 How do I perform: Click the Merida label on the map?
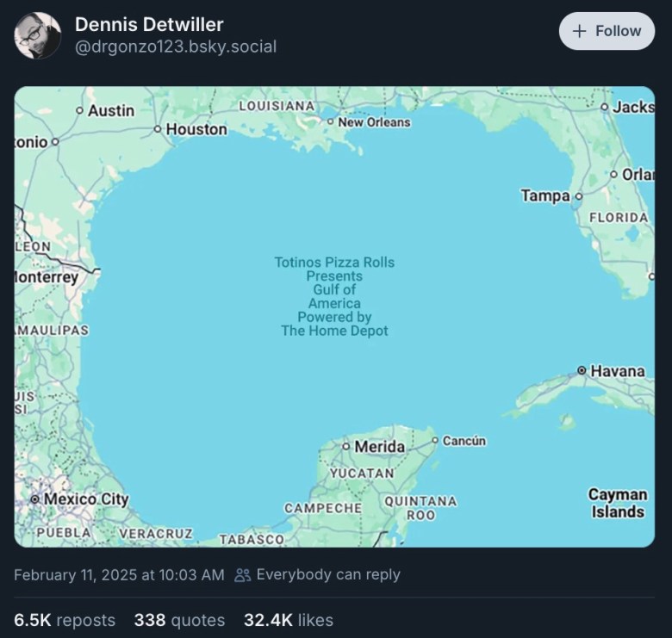tap(380, 447)
